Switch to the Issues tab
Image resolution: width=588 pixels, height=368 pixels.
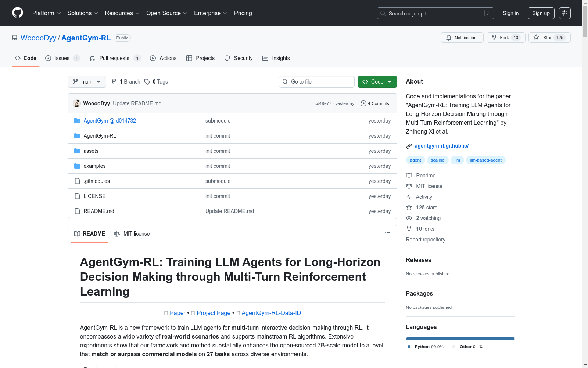pyautogui.click(x=62, y=58)
